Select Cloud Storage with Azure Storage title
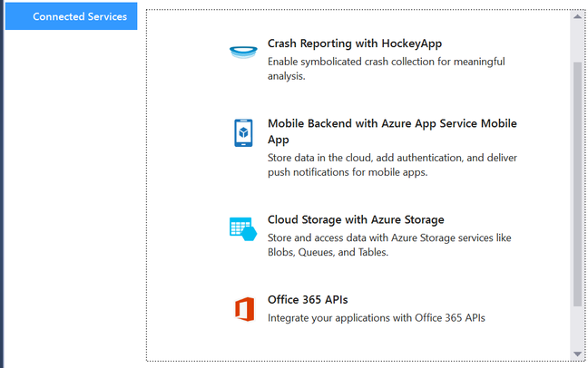The height and width of the screenshot is (368, 588). click(x=356, y=219)
